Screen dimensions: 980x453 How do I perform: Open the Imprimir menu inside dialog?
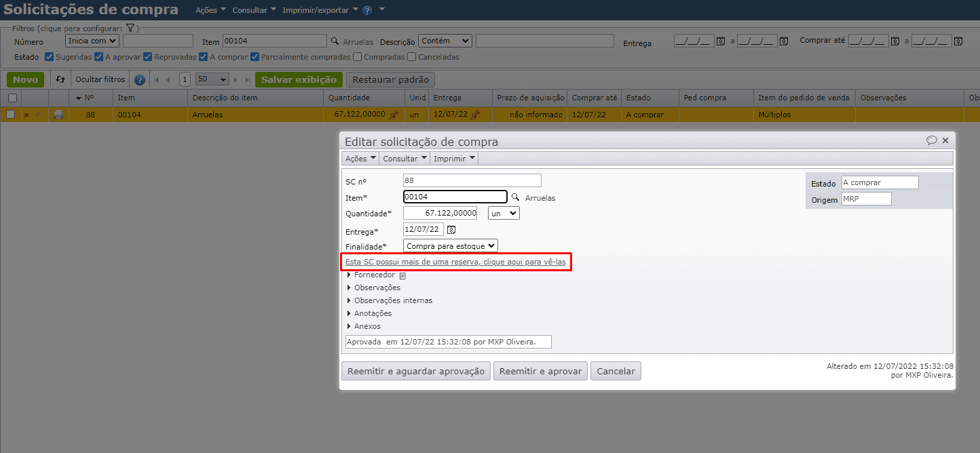(x=455, y=158)
